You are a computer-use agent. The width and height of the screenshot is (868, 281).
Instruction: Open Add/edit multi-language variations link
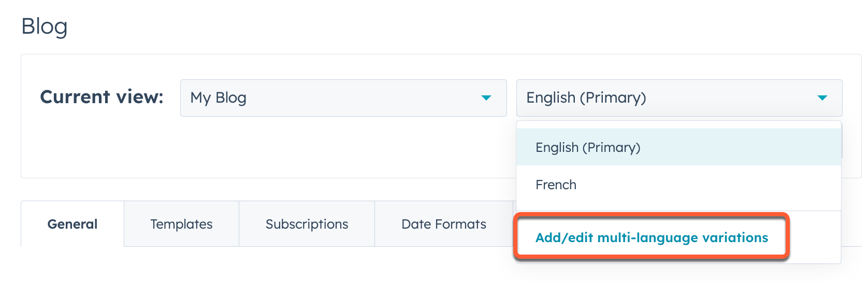(x=652, y=237)
